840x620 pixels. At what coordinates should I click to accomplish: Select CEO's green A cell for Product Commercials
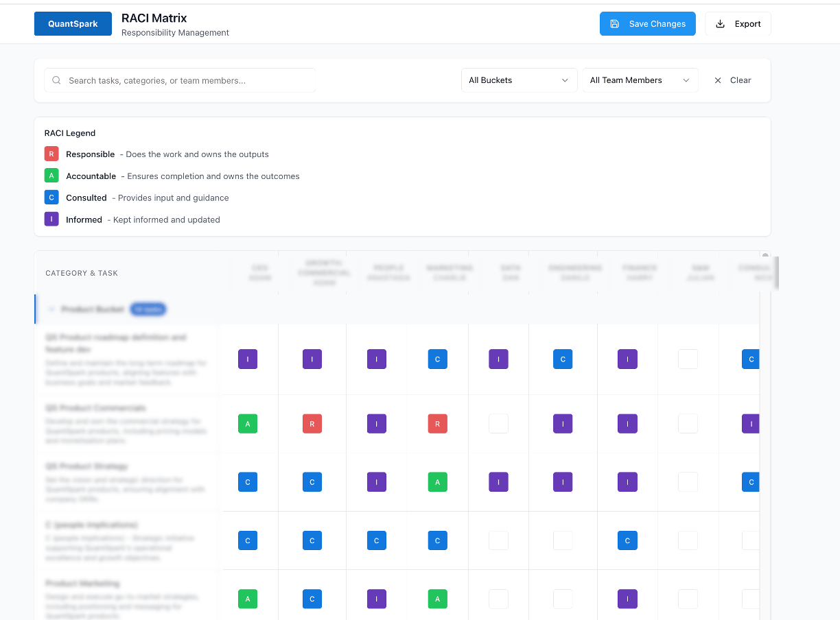pos(248,424)
